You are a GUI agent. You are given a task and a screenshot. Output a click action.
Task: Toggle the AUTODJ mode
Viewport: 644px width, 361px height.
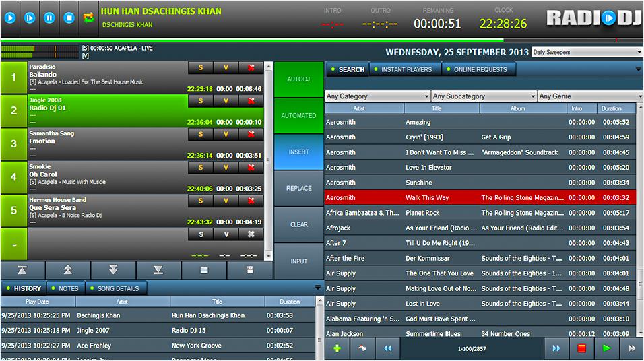pos(298,79)
